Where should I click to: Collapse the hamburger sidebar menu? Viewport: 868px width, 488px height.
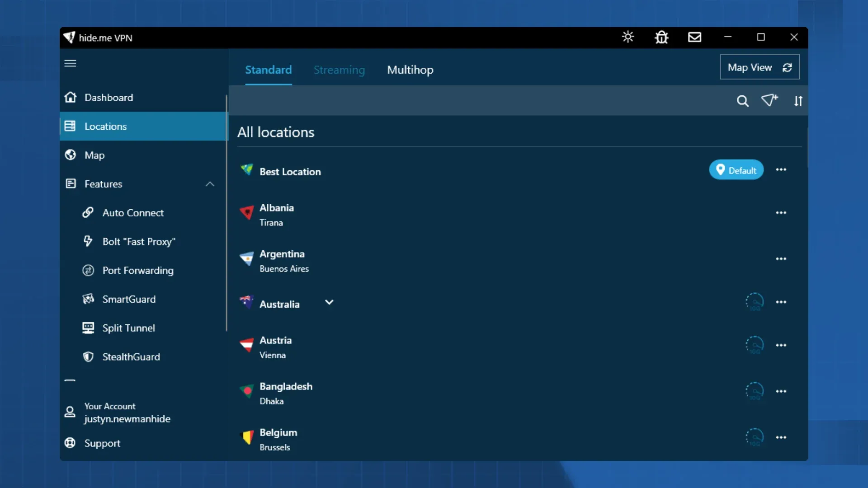click(70, 63)
